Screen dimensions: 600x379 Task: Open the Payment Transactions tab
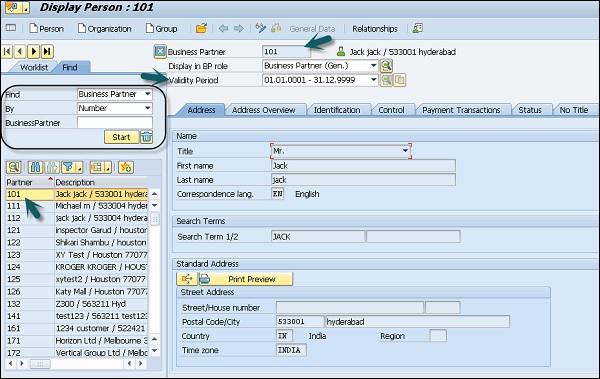[461, 110]
